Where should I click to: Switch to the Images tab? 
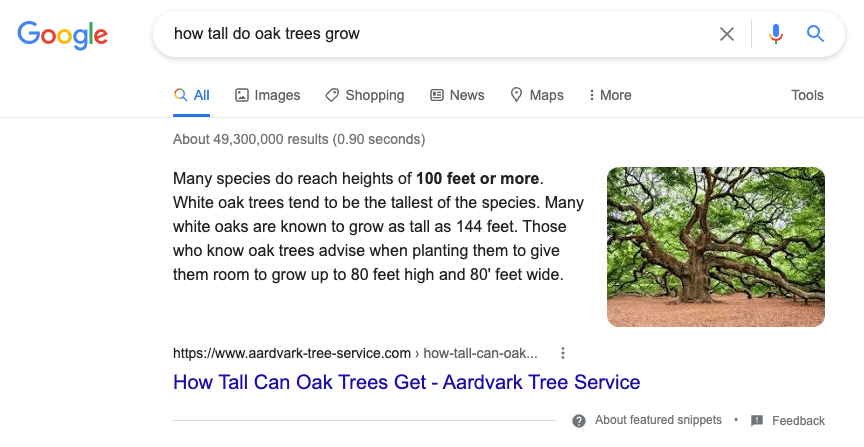pos(268,95)
